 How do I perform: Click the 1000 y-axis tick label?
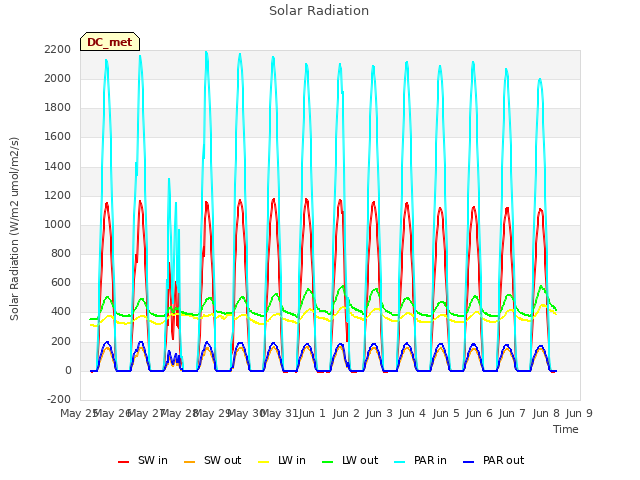[x=58, y=224]
